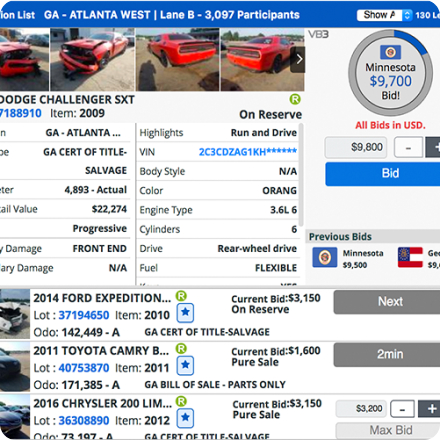Open the 2016 Chrysler 200 thumbnail
Image resolution: width=440 pixels, height=440 pixels.
[x=15, y=417]
